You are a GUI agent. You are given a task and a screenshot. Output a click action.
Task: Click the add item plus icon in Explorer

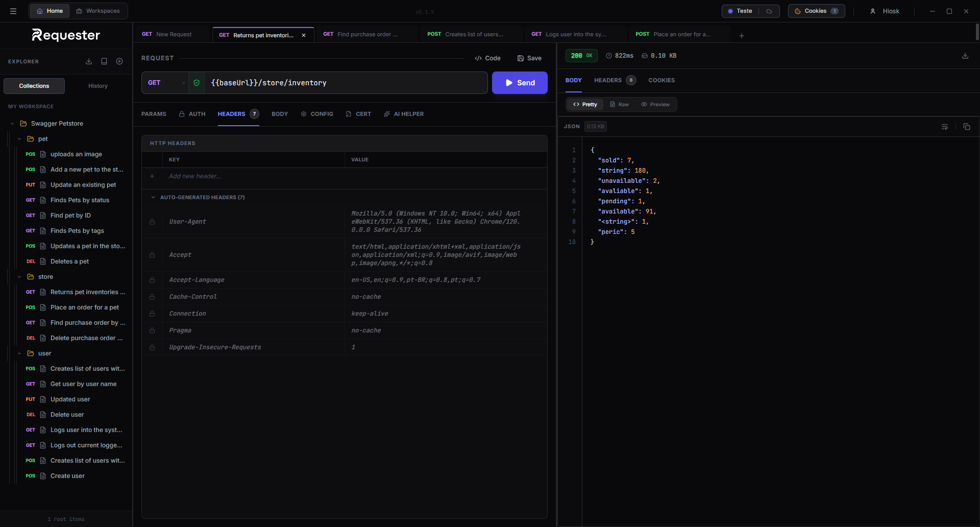[119, 61]
